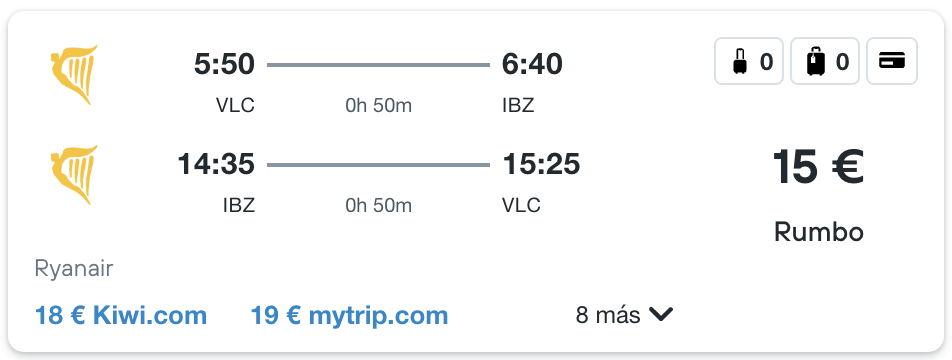Click the IBZ return departure airport code

[239, 206]
